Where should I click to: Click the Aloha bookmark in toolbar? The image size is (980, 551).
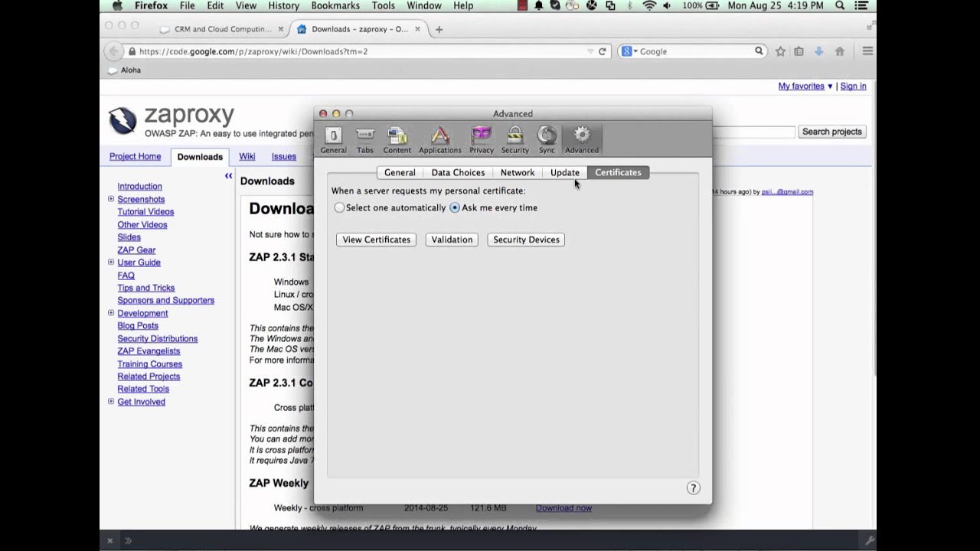click(125, 70)
